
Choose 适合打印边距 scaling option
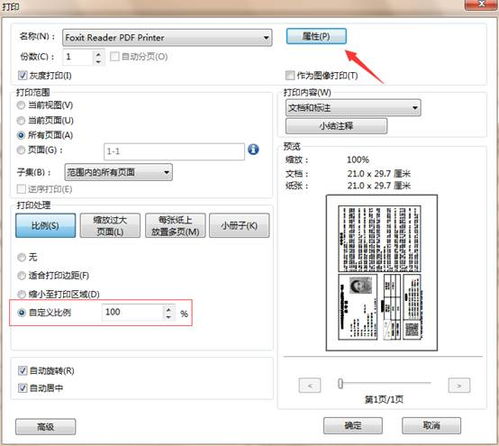pos(21,276)
